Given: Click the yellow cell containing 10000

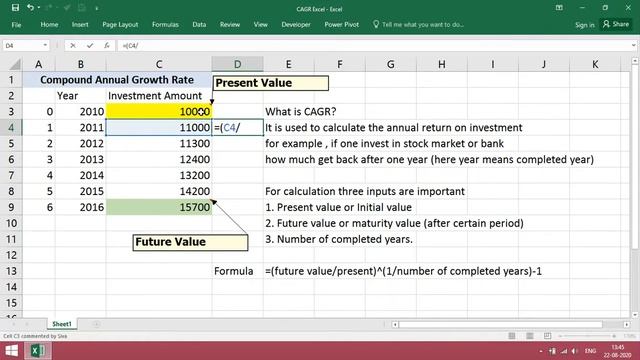Looking at the screenshot, I should coord(159,111).
